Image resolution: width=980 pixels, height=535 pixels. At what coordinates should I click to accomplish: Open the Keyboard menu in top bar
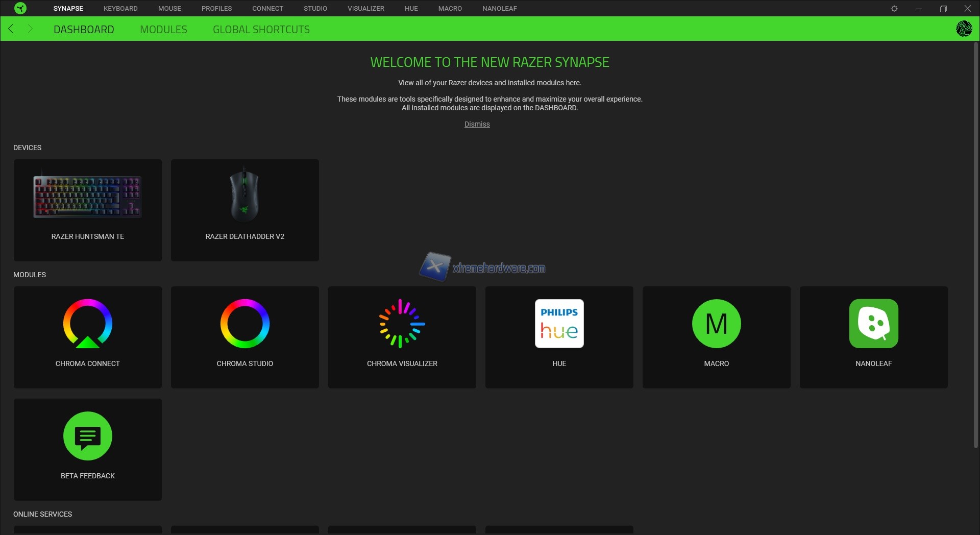point(120,9)
